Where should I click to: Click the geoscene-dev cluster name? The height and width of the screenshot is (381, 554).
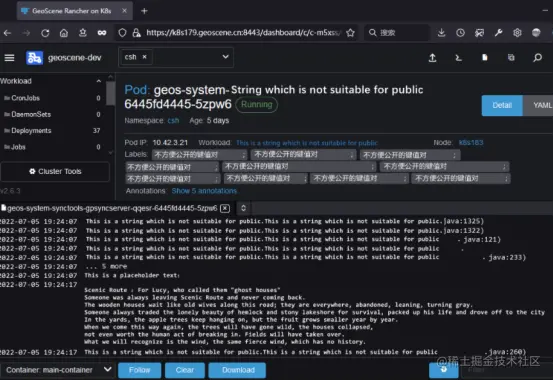coord(75,58)
